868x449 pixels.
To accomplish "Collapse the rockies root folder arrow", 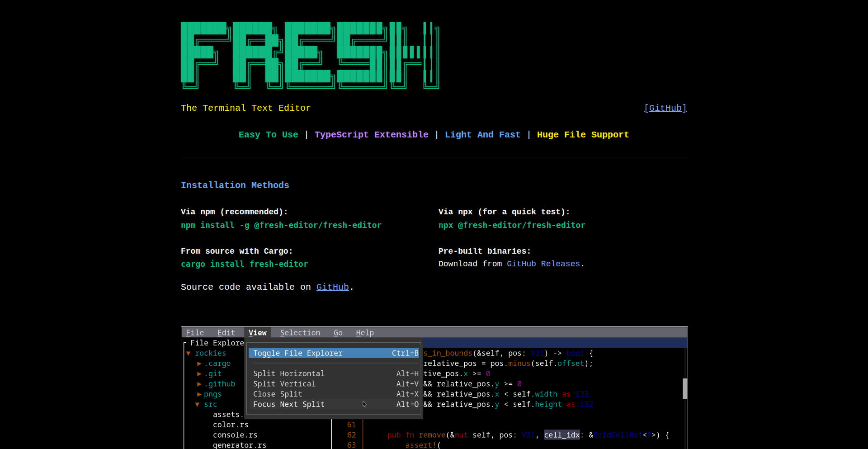I will [189, 353].
